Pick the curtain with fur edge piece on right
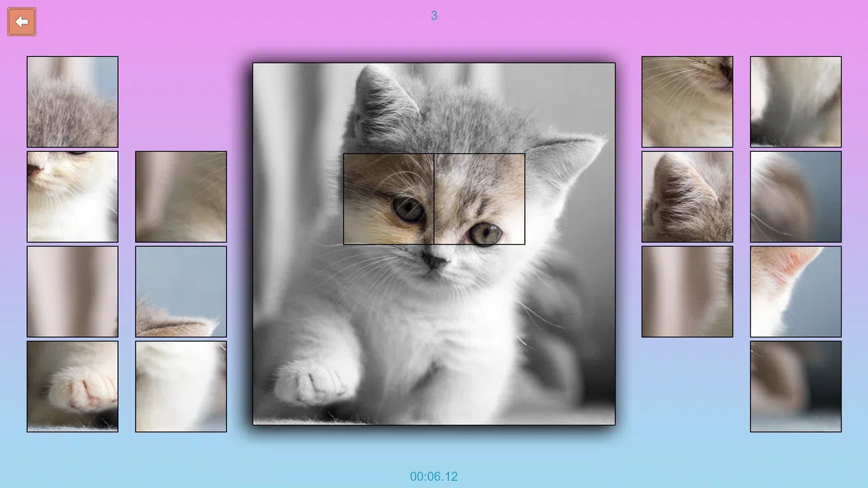The width and height of the screenshot is (868, 488). pyautogui.click(x=688, y=291)
